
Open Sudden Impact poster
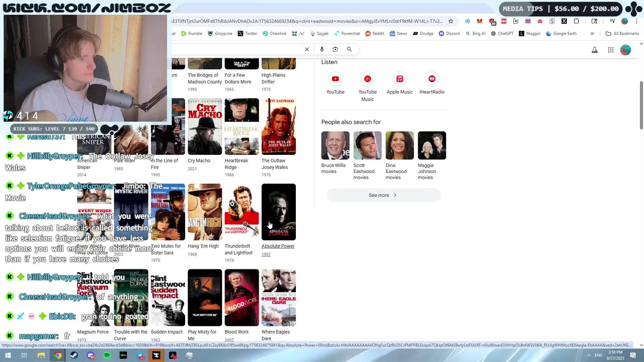[168, 298]
